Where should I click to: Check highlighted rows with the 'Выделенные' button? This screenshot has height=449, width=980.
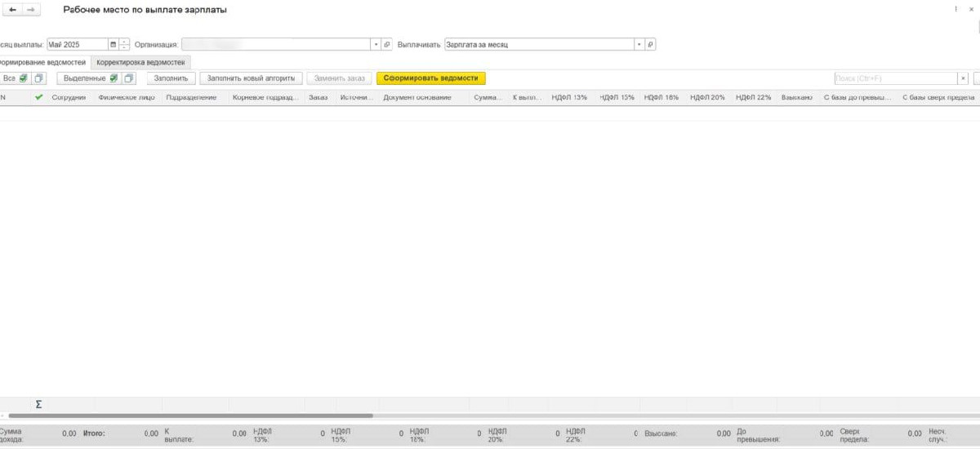point(90,78)
